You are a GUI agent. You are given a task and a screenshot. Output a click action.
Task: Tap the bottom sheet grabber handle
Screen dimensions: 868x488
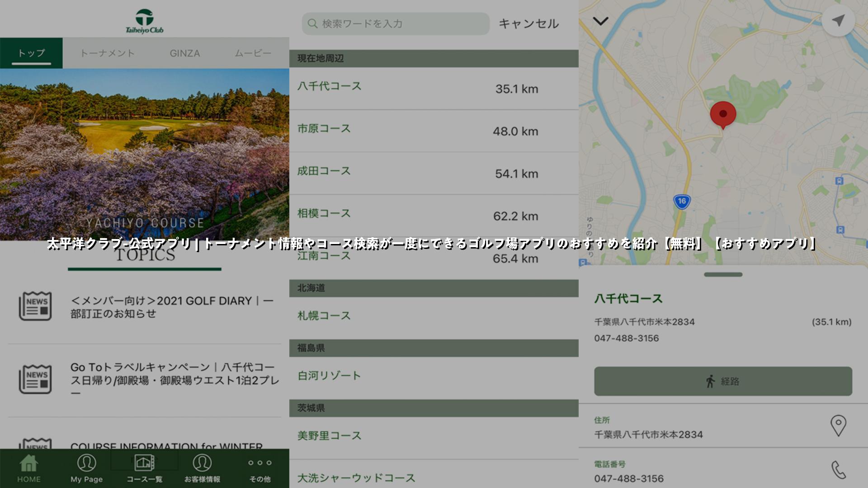click(723, 274)
